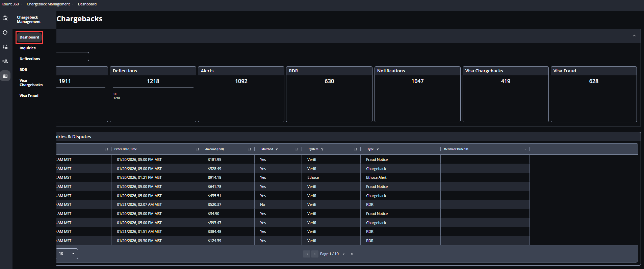Go to the next page arrow
The height and width of the screenshot is (269, 644).
tap(344, 254)
